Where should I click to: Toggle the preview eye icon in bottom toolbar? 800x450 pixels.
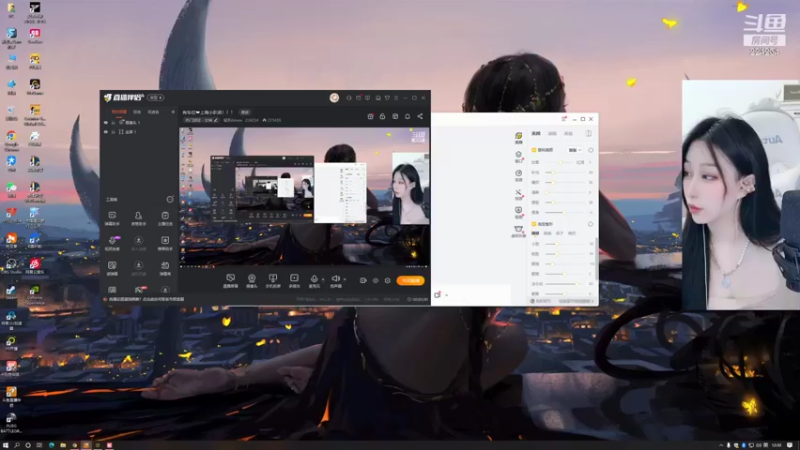(x=376, y=281)
